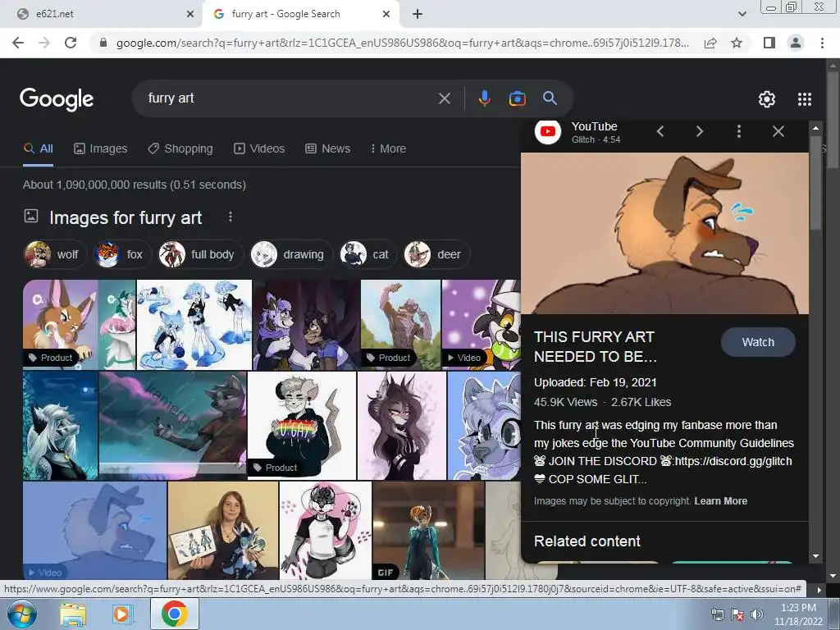Viewport: 840px width, 630px height.
Task: Click the system clock 1:23 PM
Action: pos(798,608)
